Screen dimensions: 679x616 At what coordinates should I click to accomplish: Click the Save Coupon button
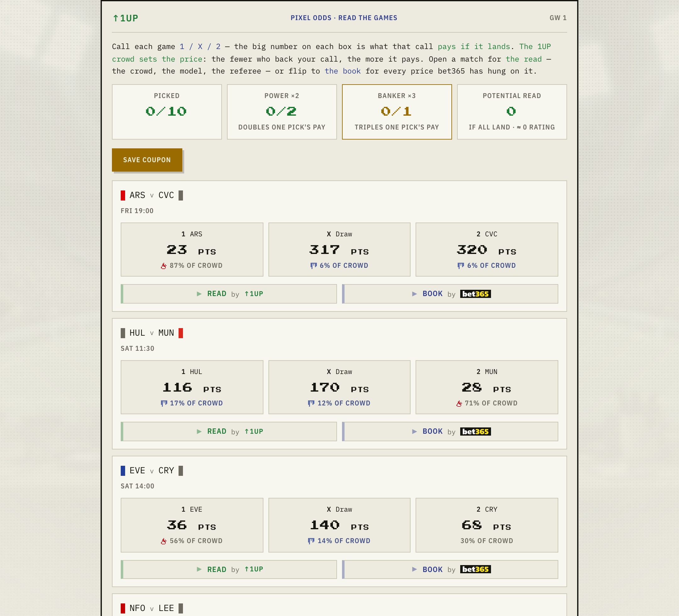click(x=147, y=160)
